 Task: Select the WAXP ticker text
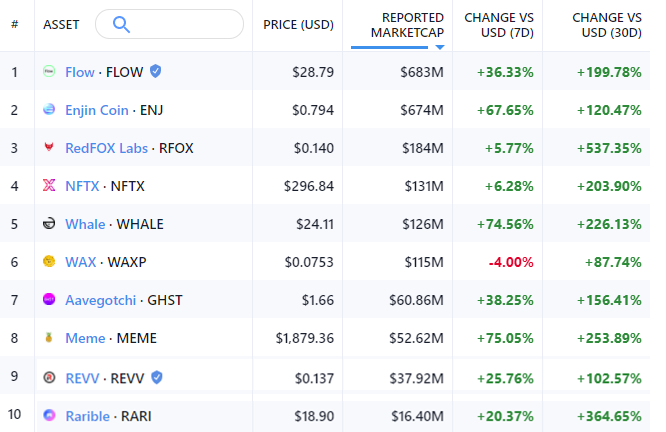pos(127,262)
